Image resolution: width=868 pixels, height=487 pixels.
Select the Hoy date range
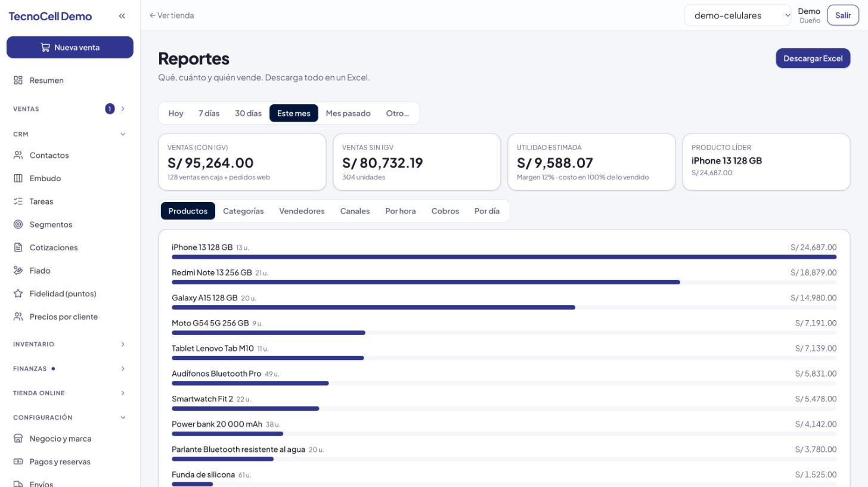(x=176, y=113)
